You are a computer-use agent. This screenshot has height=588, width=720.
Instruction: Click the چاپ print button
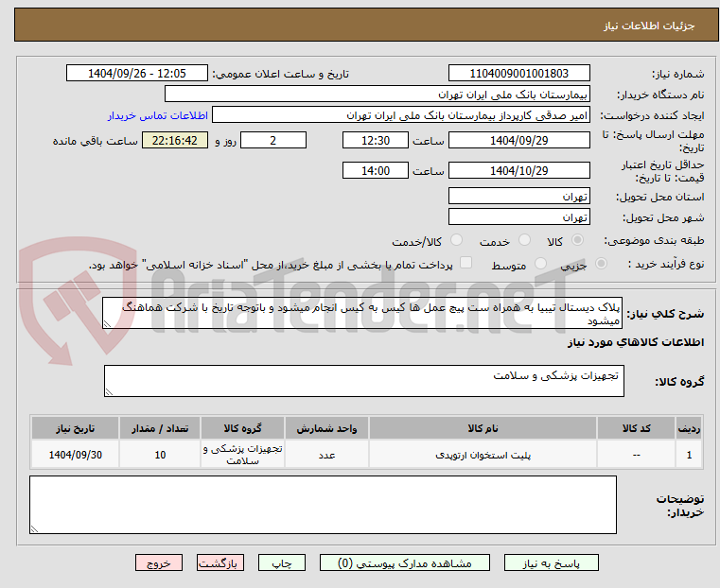tap(282, 562)
